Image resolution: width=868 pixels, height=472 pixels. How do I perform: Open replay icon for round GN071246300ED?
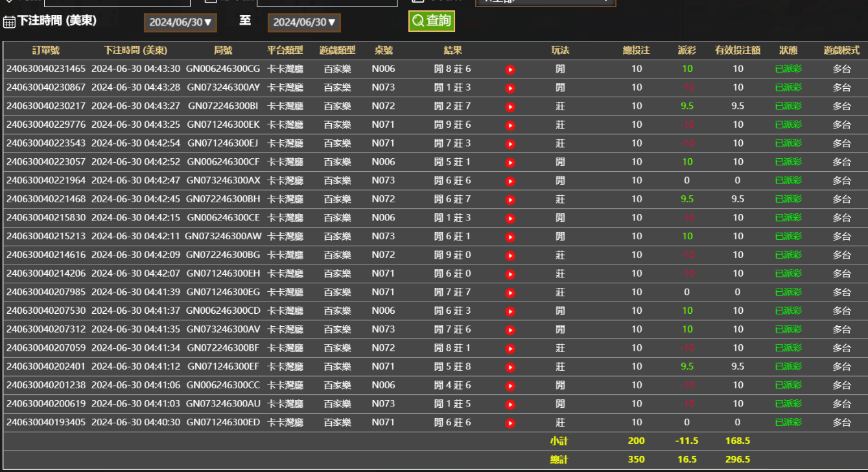click(510, 423)
